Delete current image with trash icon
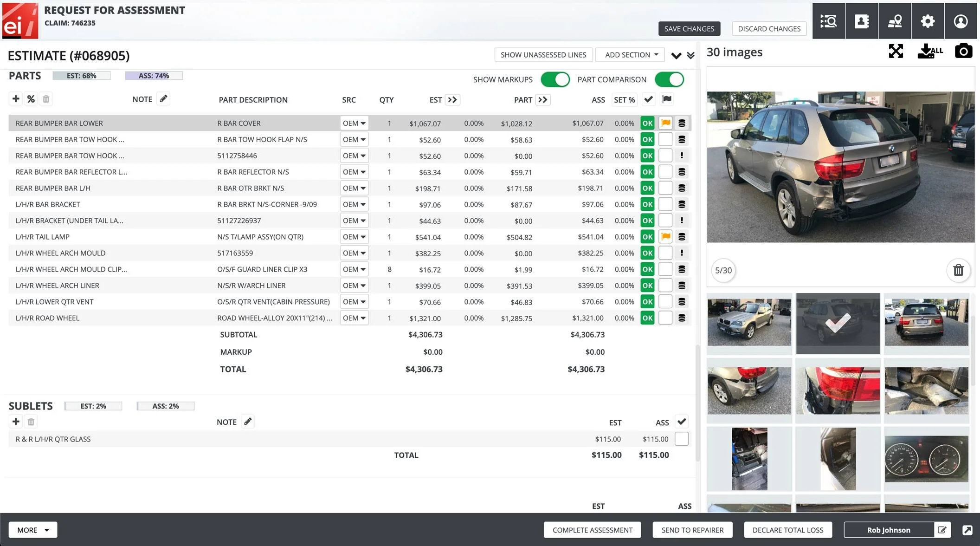This screenshot has height=546, width=980. click(958, 270)
